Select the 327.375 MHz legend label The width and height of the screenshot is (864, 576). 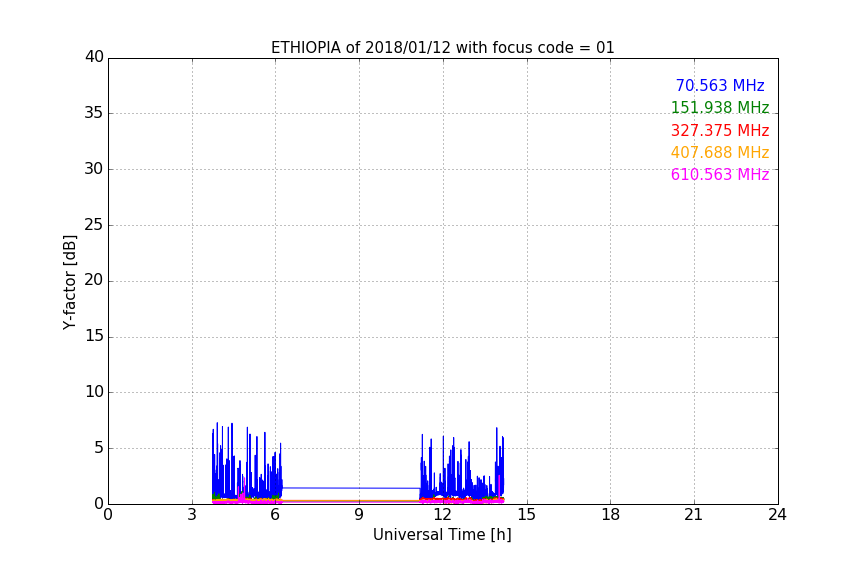point(720,131)
